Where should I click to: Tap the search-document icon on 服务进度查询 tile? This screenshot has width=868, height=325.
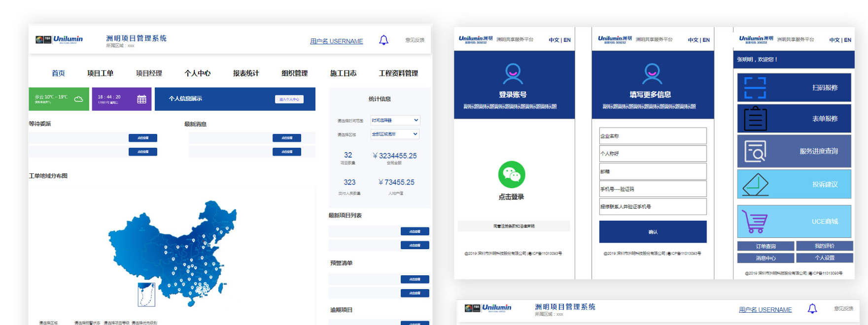pyautogui.click(x=755, y=151)
